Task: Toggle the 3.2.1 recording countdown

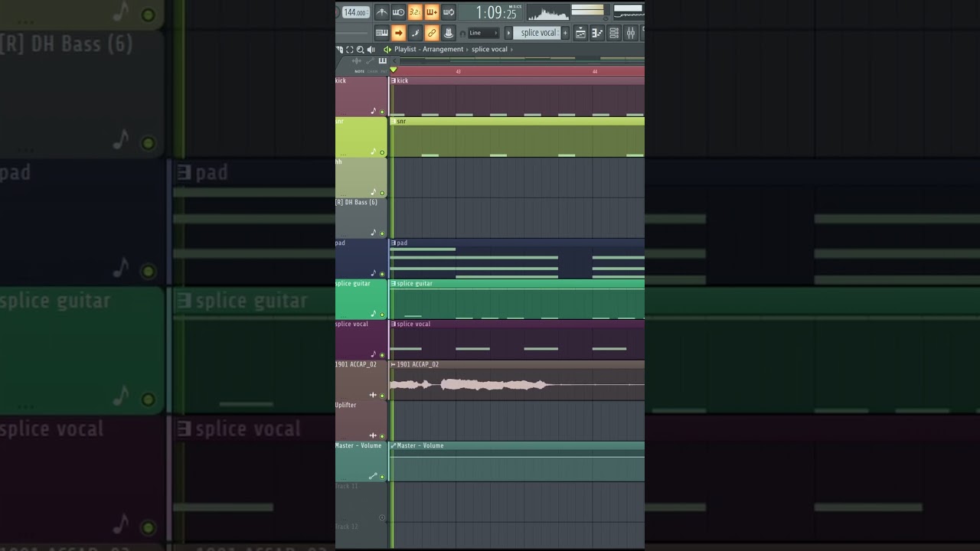Action: pos(415,12)
